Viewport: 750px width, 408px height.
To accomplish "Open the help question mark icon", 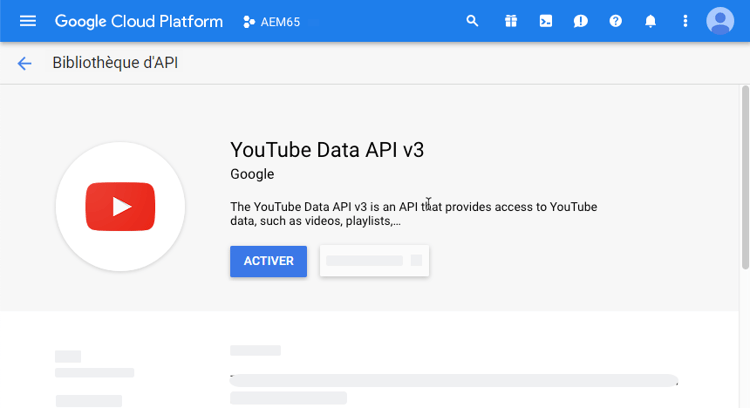I will 616,21.
